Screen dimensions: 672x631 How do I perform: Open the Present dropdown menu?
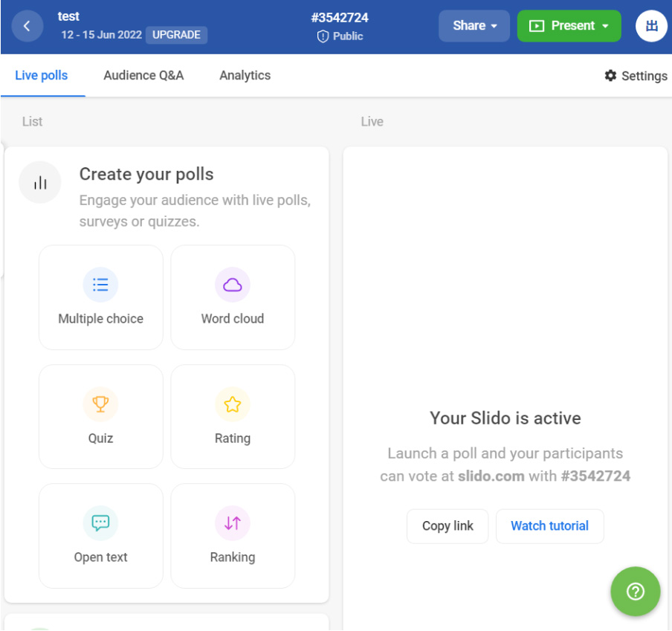click(569, 26)
